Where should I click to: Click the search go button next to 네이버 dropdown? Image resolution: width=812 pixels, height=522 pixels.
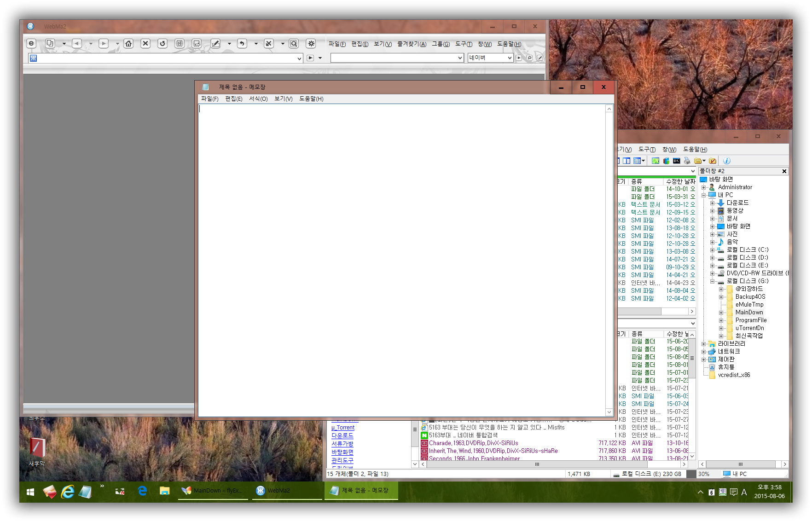coord(519,58)
